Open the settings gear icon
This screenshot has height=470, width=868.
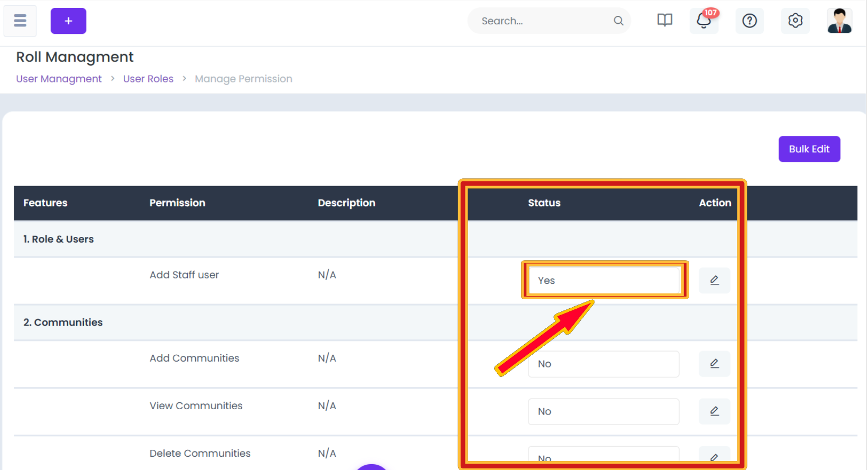795,21
